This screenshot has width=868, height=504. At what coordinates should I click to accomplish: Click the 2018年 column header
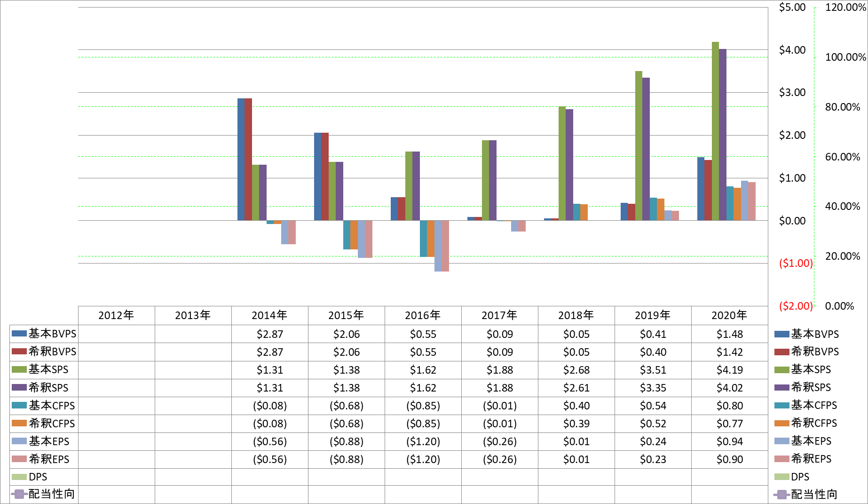point(576,315)
